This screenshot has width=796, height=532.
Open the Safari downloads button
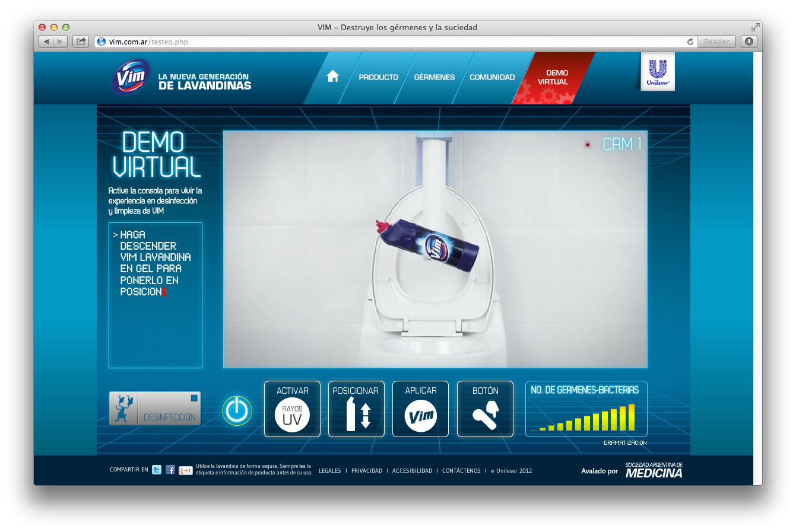[x=749, y=42]
